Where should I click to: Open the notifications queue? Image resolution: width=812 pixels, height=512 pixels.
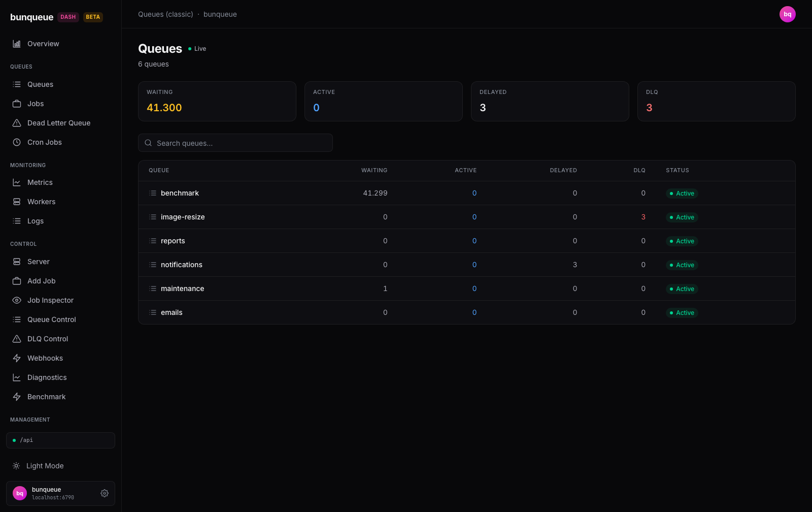pyautogui.click(x=181, y=265)
